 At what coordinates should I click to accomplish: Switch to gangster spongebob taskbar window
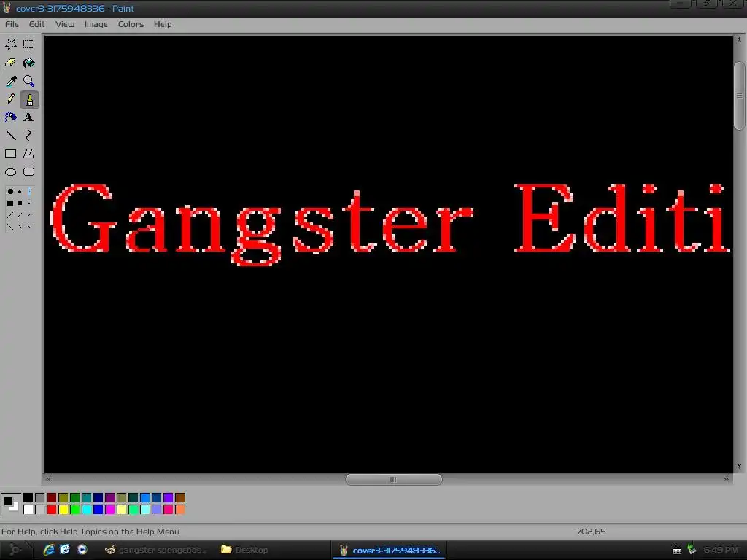156,550
